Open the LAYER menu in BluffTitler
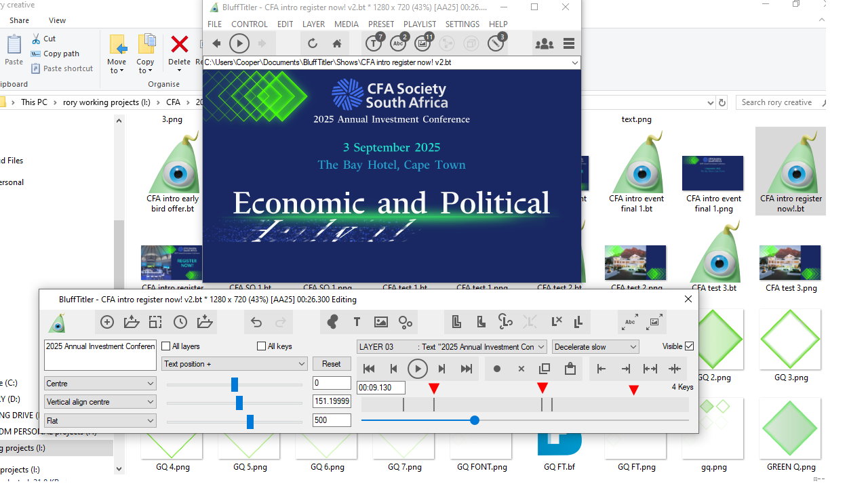This screenshot has height=488, width=868. (x=313, y=24)
